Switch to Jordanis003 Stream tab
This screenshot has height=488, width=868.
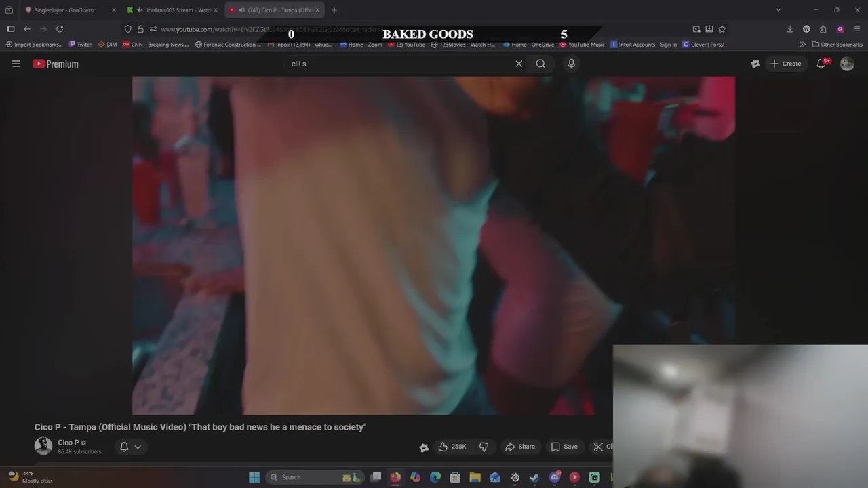point(173,10)
